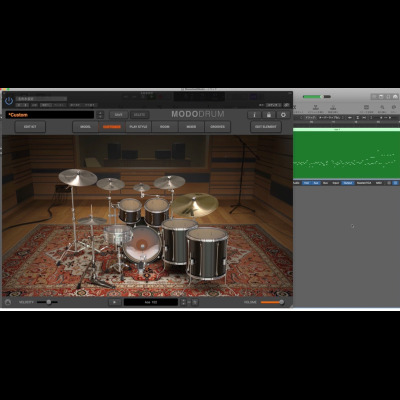
Task: Click the lock icon beside info button
Action: click(x=269, y=115)
